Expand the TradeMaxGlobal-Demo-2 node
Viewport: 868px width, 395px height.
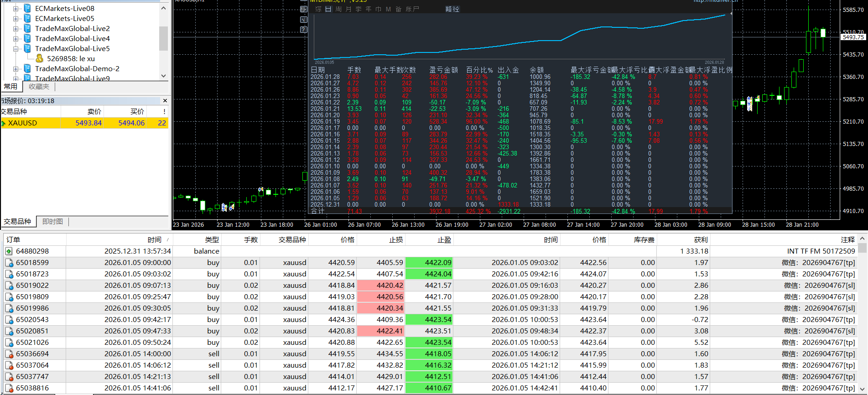tap(16, 68)
